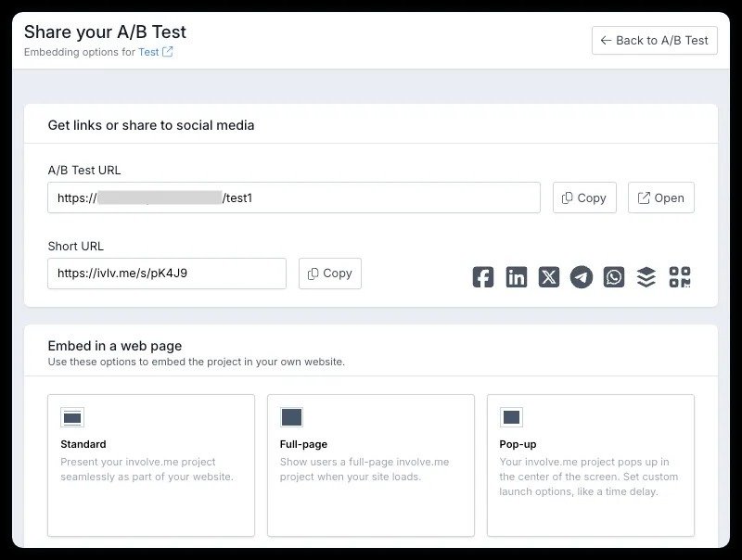This screenshot has height=560, width=742.
Task: Open the A/B Test URL
Action: tap(661, 197)
